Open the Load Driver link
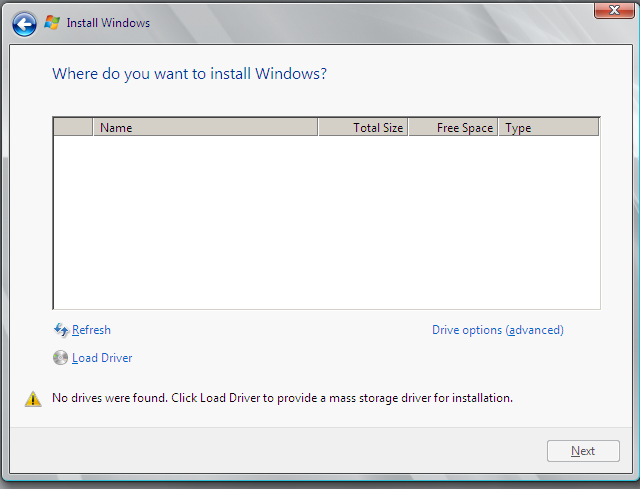Screen dimensions: 640x489 102,358
